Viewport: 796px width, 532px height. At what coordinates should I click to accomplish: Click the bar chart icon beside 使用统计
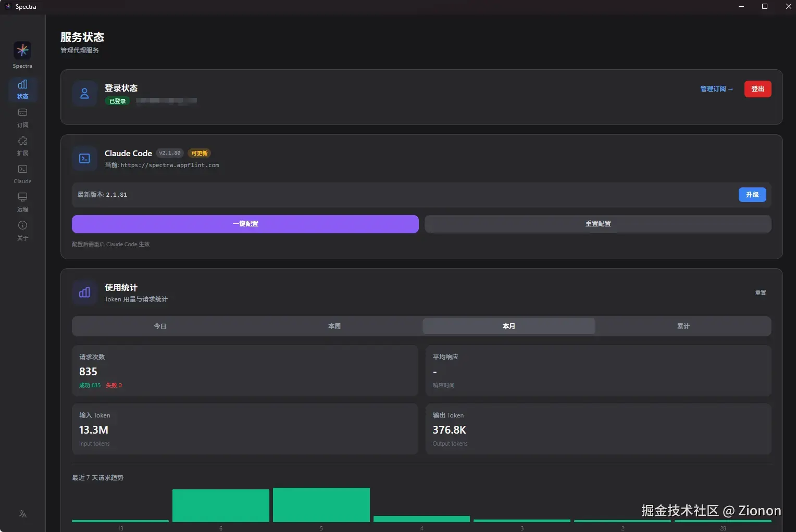click(x=84, y=293)
